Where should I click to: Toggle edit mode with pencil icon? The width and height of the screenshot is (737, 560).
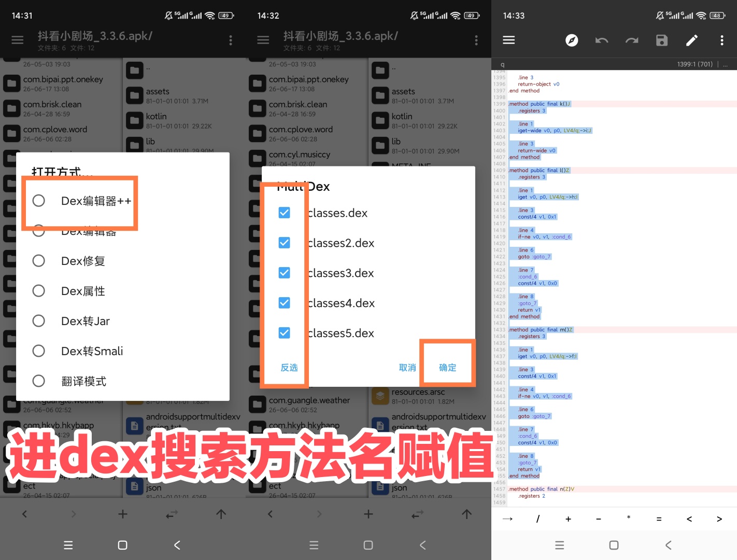pos(692,40)
